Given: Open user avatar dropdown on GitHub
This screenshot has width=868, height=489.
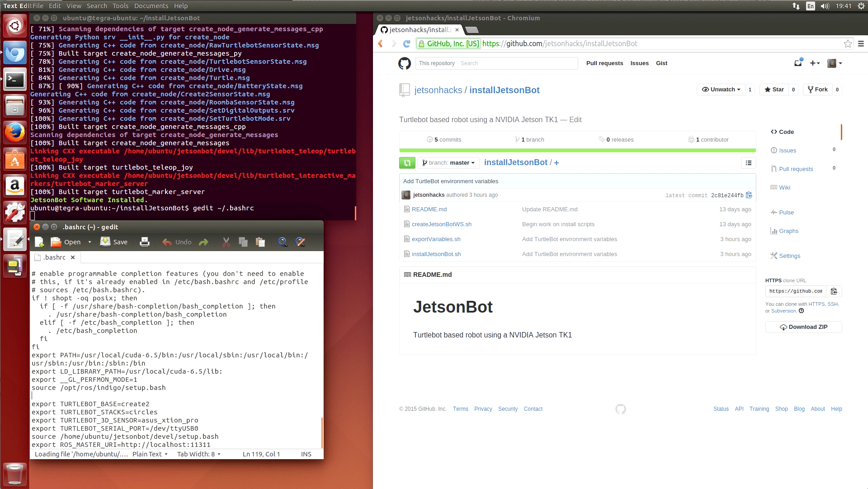Looking at the screenshot, I should click(835, 63).
